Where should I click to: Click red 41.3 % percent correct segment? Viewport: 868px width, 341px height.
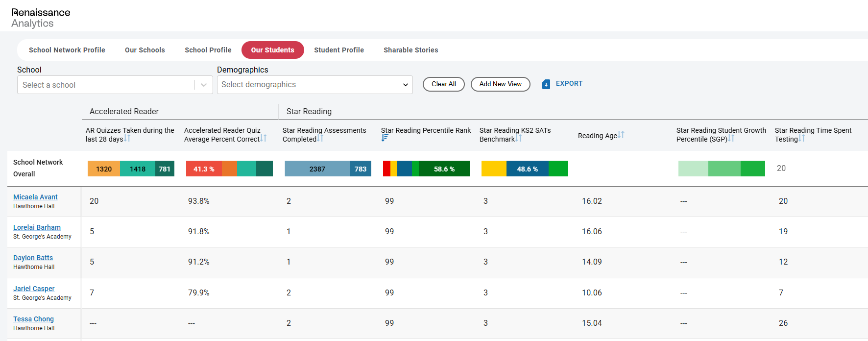point(204,169)
